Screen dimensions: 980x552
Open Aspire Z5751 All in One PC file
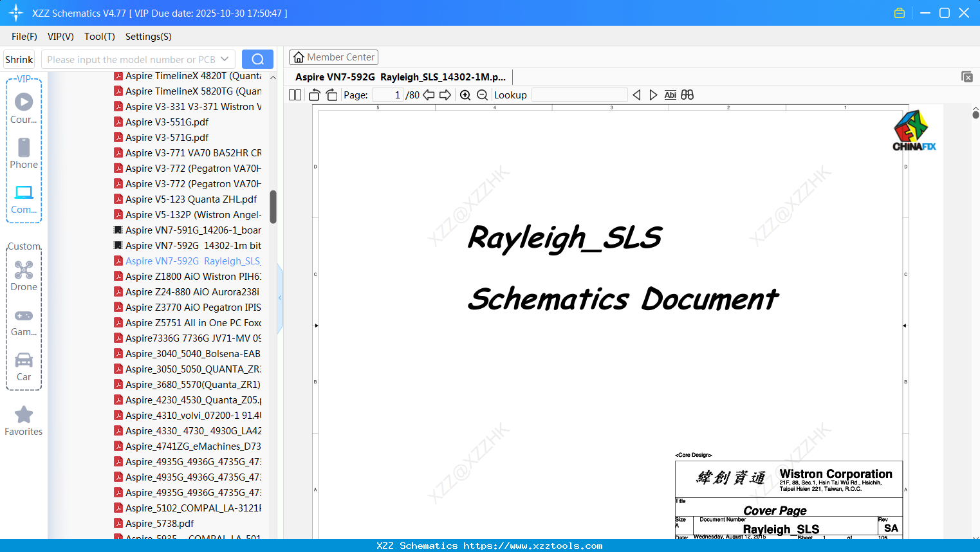point(188,323)
